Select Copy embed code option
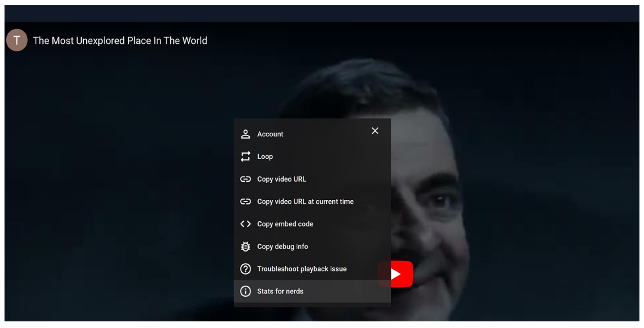This screenshot has width=644, height=328. (285, 224)
